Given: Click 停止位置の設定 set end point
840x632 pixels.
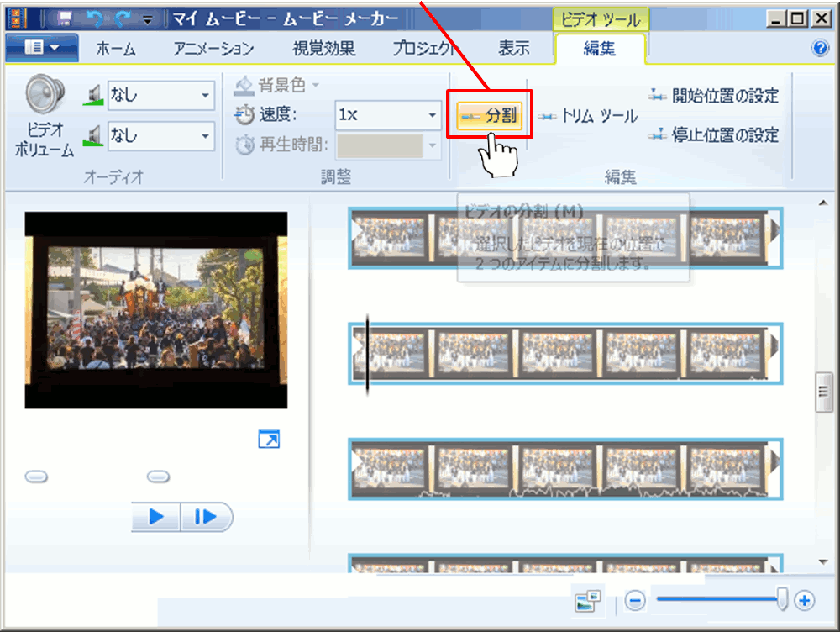Looking at the screenshot, I should 715,134.
